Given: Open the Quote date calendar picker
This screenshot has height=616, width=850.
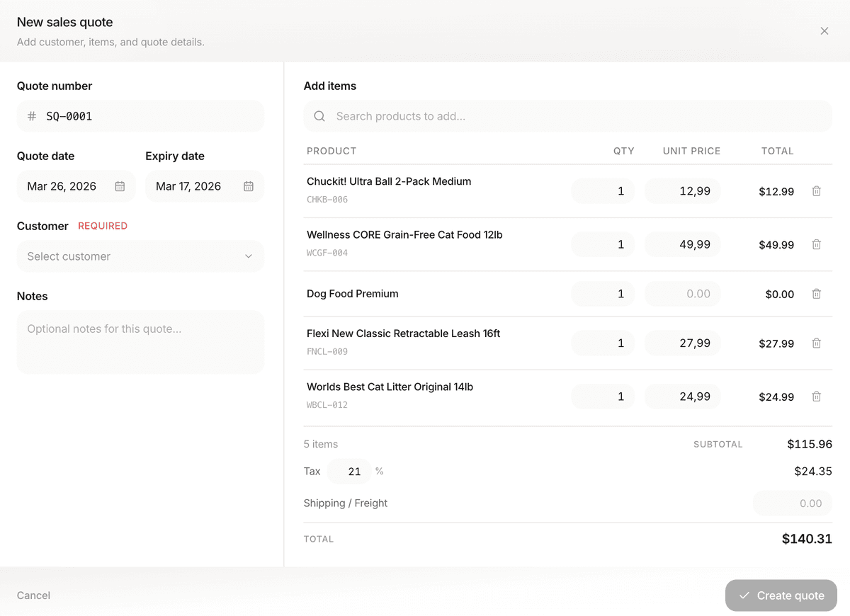Looking at the screenshot, I should pos(120,186).
